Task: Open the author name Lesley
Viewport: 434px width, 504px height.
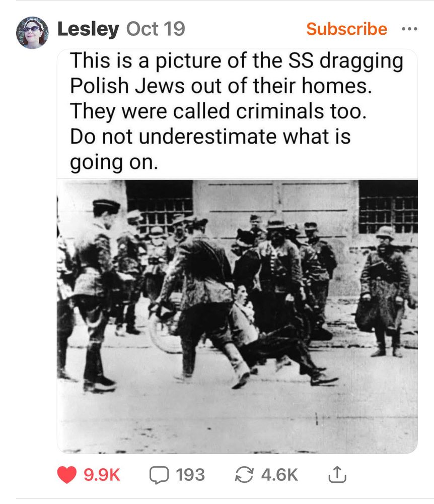Action: [x=88, y=30]
